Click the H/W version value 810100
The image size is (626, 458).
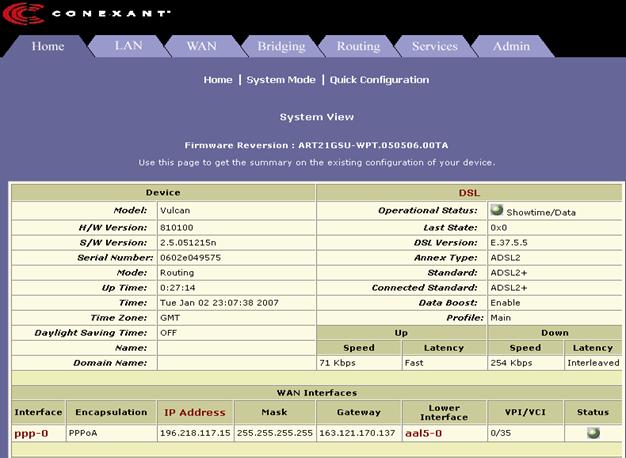[x=176, y=228]
